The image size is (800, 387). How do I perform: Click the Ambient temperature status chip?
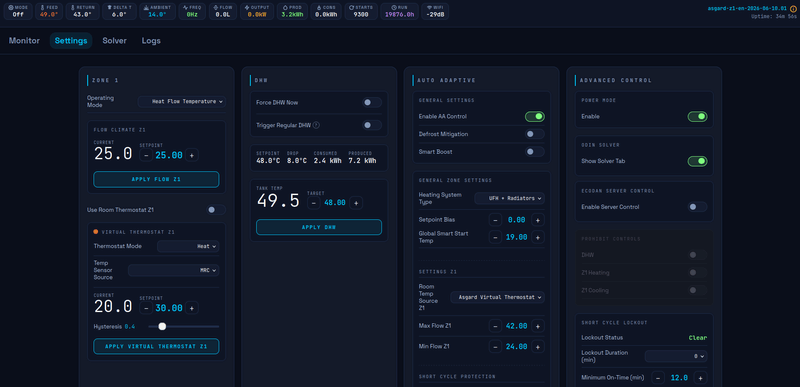click(158, 11)
